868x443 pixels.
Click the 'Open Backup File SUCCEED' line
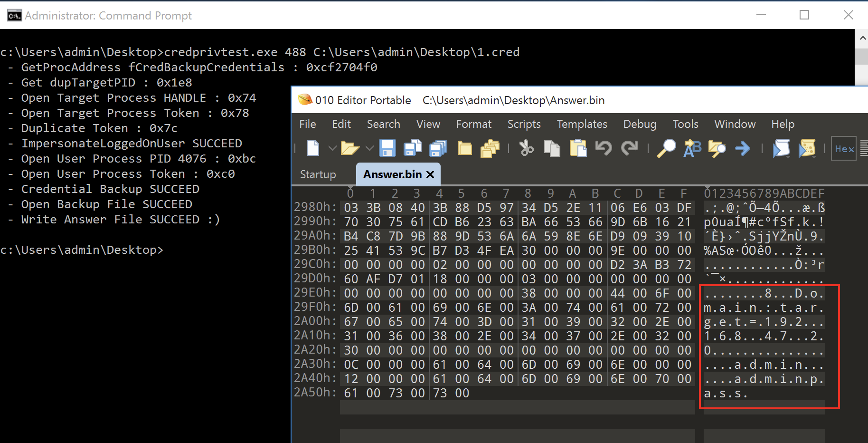point(100,204)
